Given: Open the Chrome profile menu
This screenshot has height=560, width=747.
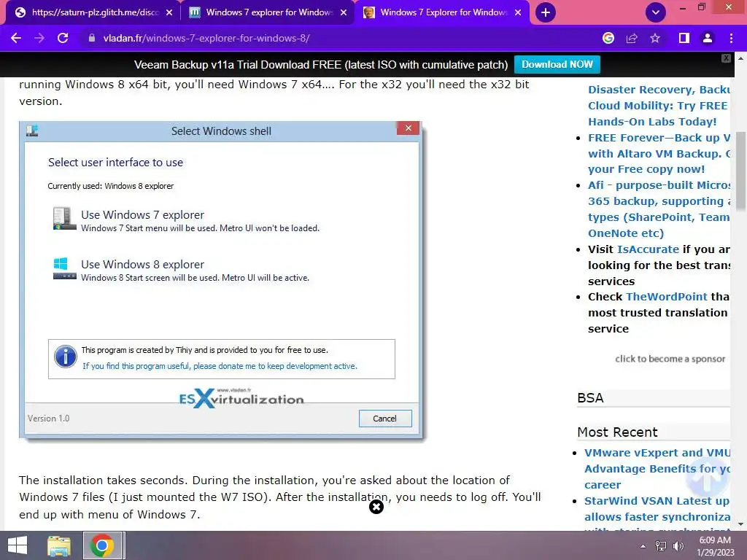Looking at the screenshot, I should [708, 38].
